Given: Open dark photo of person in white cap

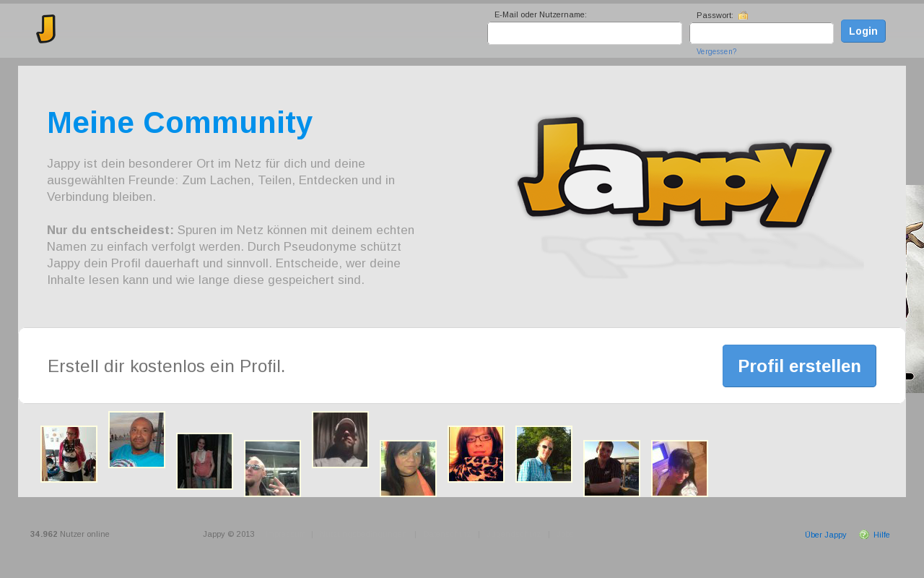Looking at the screenshot, I should click(341, 439).
